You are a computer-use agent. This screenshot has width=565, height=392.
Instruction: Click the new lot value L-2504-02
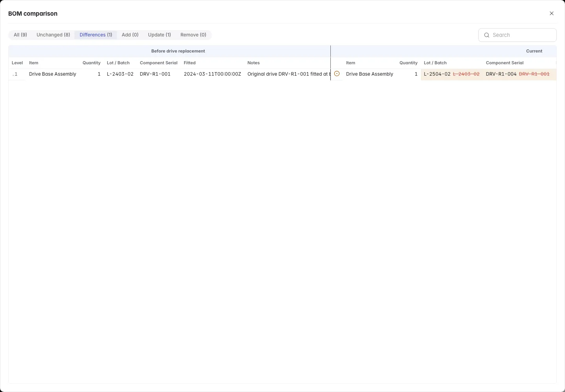[x=437, y=74]
